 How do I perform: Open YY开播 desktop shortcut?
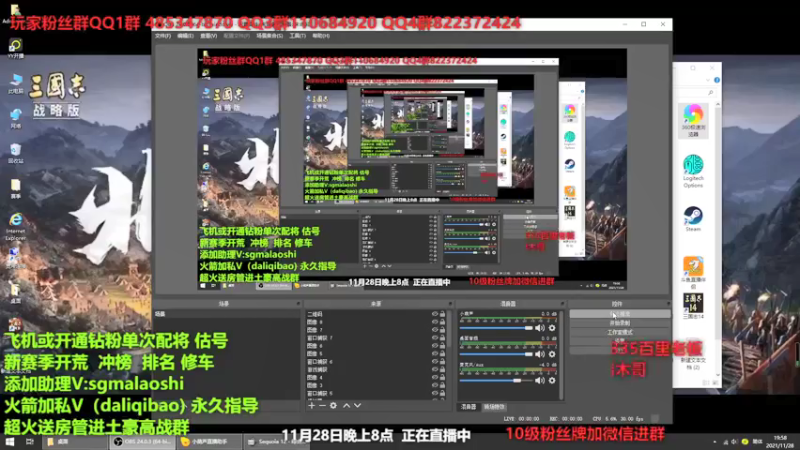[x=15, y=48]
